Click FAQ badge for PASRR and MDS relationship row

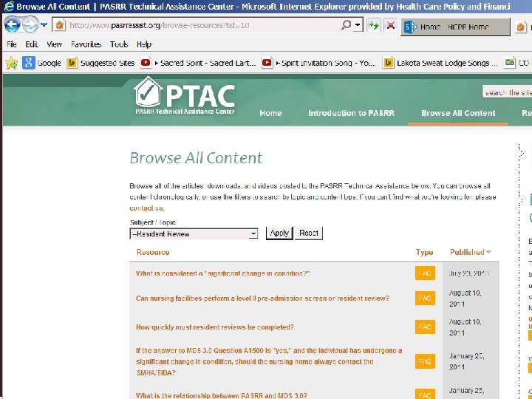pyautogui.click(x=425, y=395)
